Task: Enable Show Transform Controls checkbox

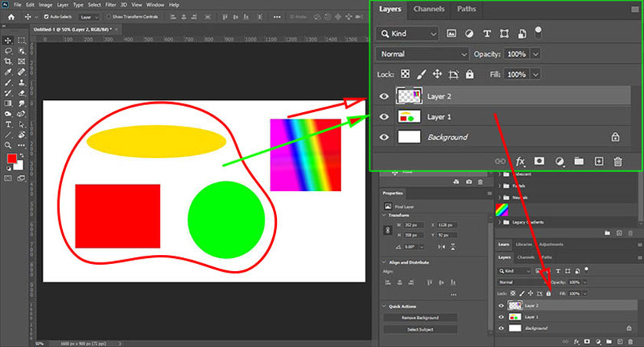Action: click(108, 17)
